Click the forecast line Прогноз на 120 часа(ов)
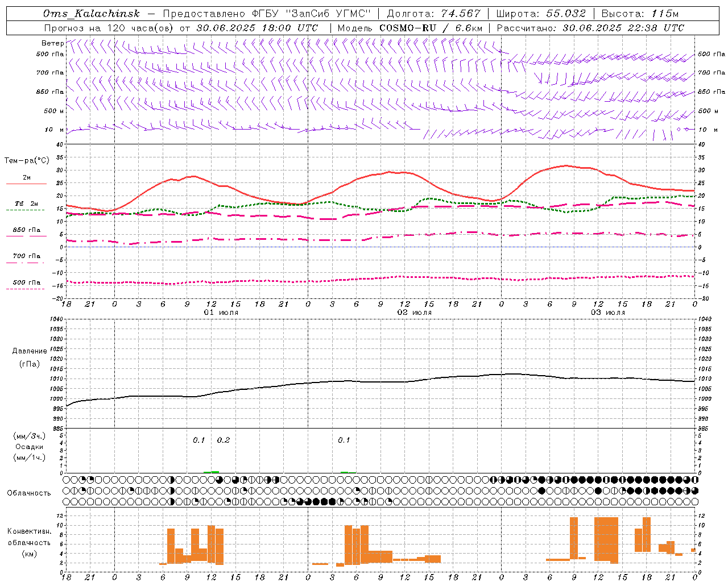Viewport: 728px width, 582px height. click(x=109, y=28)
